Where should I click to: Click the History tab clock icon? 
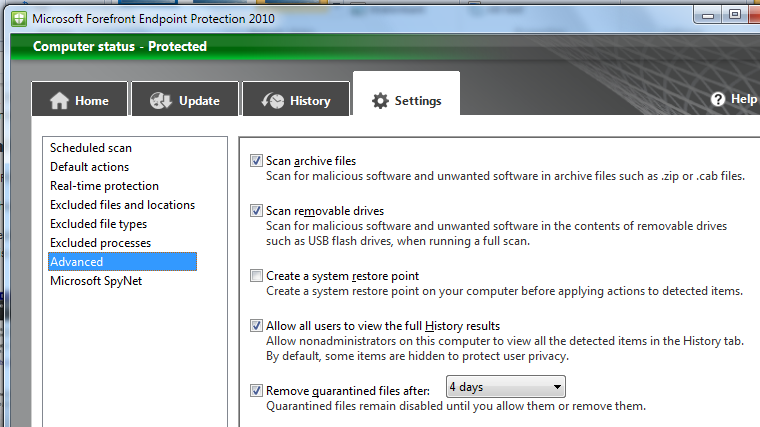point(273,101)
